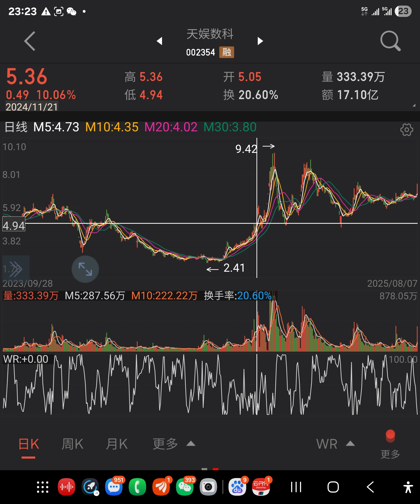
Task: Open the green Phone app
Action: coord(137,487)
